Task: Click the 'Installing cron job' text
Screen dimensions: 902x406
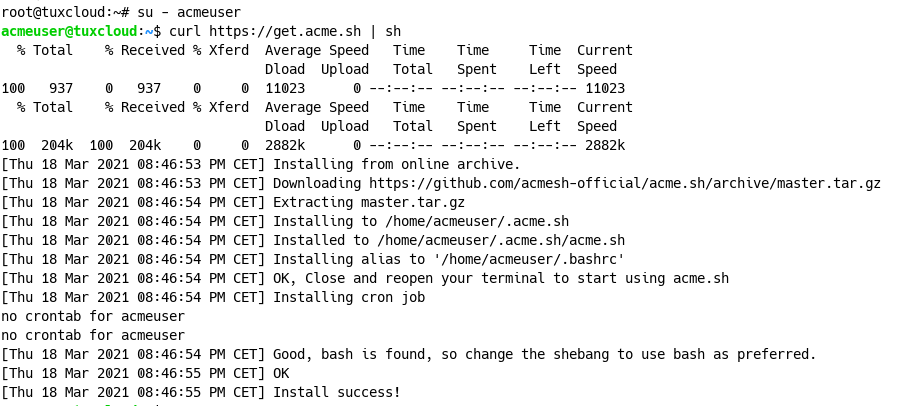Action: click(349, 297)
